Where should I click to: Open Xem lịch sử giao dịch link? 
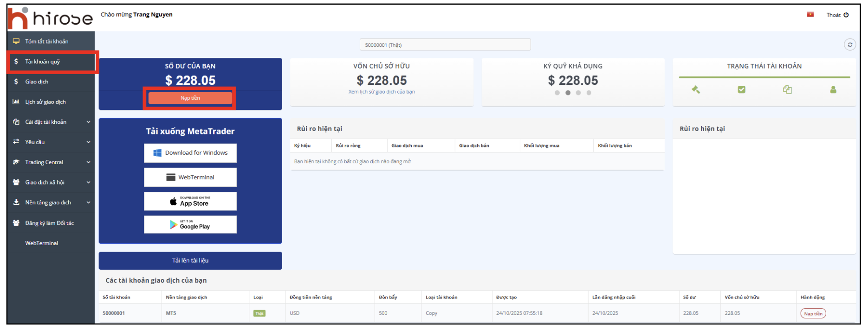382,92
